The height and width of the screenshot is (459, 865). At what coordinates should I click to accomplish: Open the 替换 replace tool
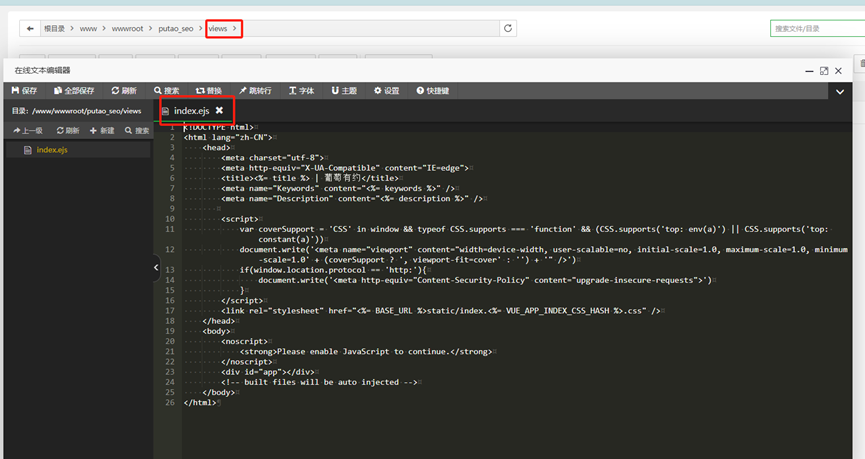click(x=209, y=90)
